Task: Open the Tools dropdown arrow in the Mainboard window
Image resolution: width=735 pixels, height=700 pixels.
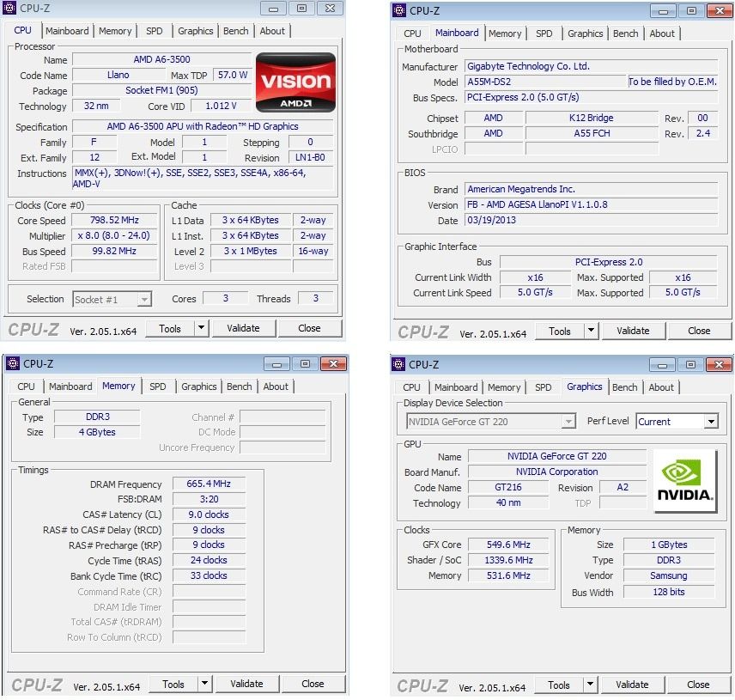Action: 591,331
